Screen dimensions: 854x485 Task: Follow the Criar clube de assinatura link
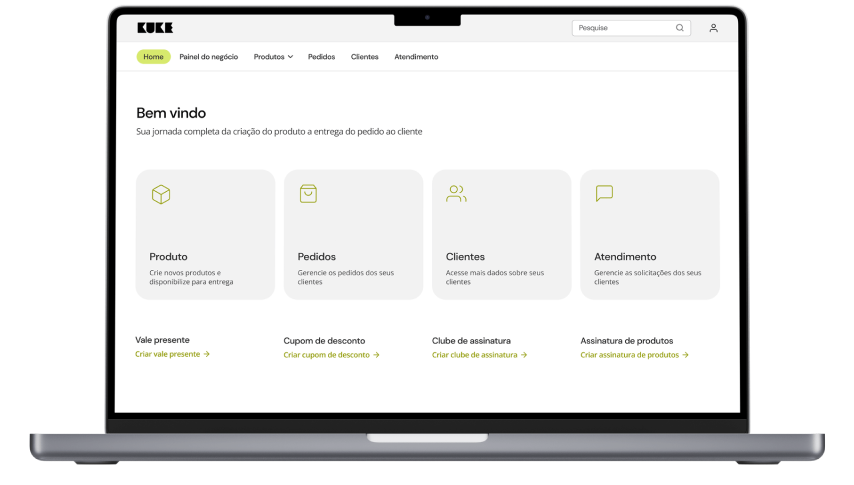tap(479, 355)
